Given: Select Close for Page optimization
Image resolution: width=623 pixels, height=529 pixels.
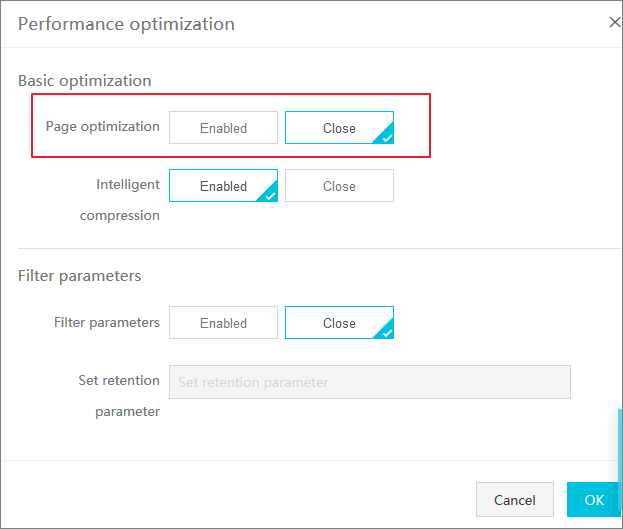Looking at the screenshot, I should 339,128.
